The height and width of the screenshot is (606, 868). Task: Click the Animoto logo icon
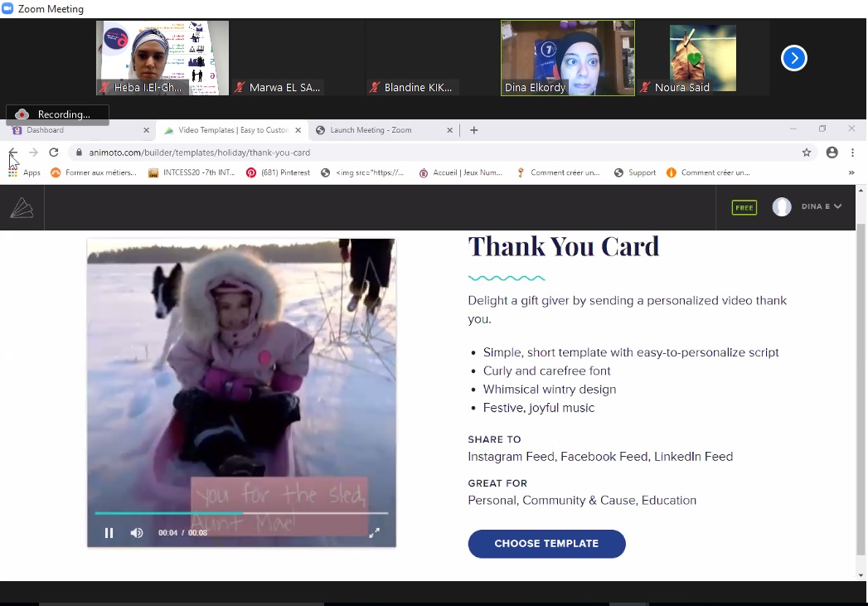22,207
